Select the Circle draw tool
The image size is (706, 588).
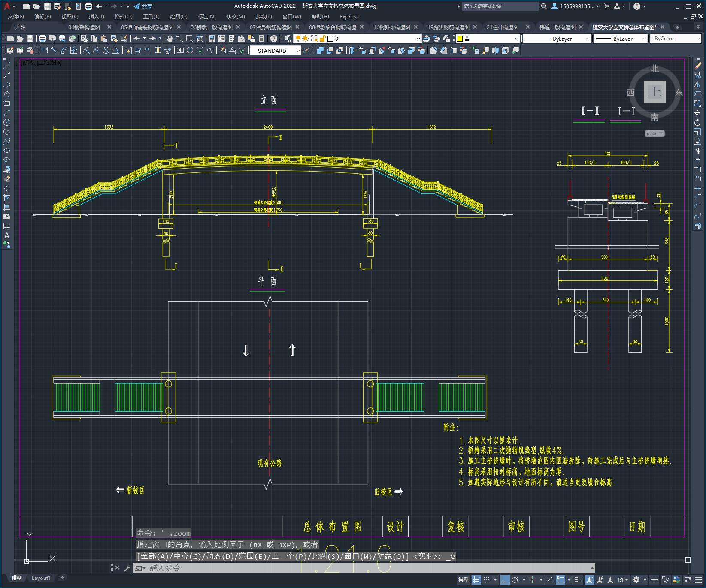(7, 122)
